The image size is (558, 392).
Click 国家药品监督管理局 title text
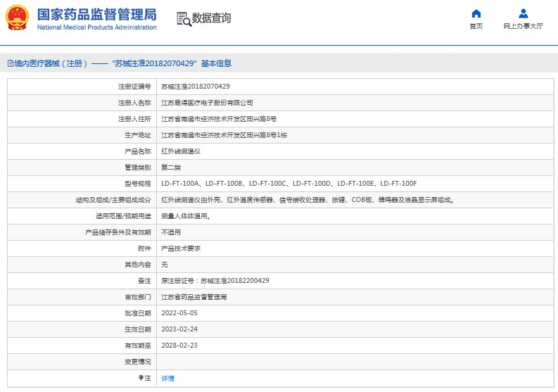(x=97, y=15)
